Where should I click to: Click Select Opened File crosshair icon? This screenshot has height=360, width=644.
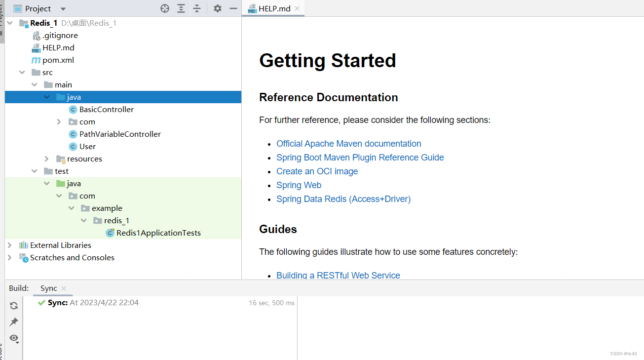coord(165,8)
